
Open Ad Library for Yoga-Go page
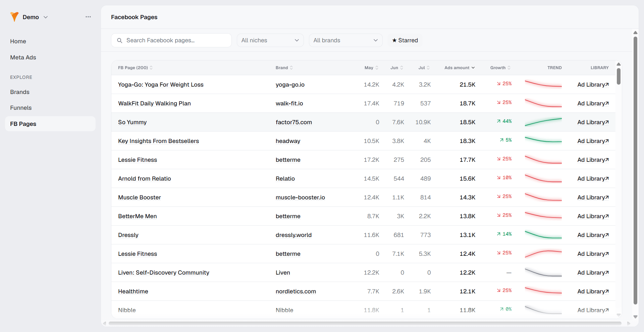(593, 85)
